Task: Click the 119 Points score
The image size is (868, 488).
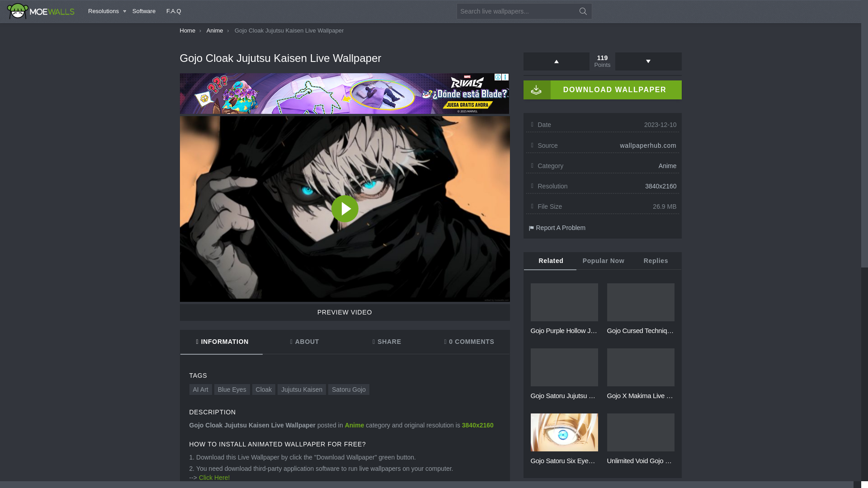Action: pos(602,61)
